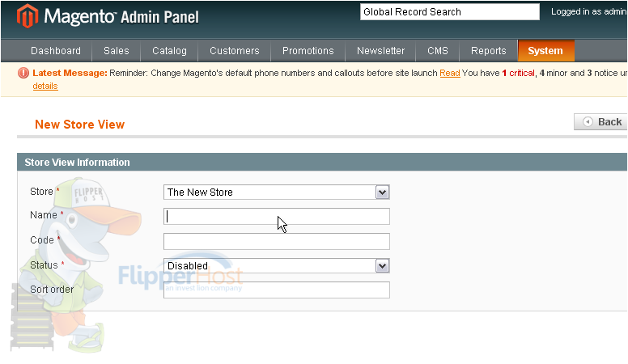
Task: Click the Store field label
Action: (x=41, y=192)
